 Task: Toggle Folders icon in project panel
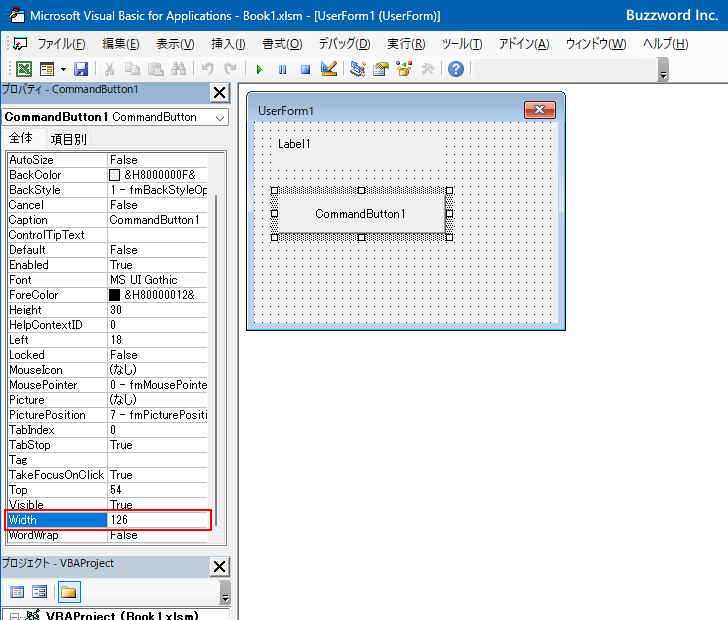click(x=69, y=592)
